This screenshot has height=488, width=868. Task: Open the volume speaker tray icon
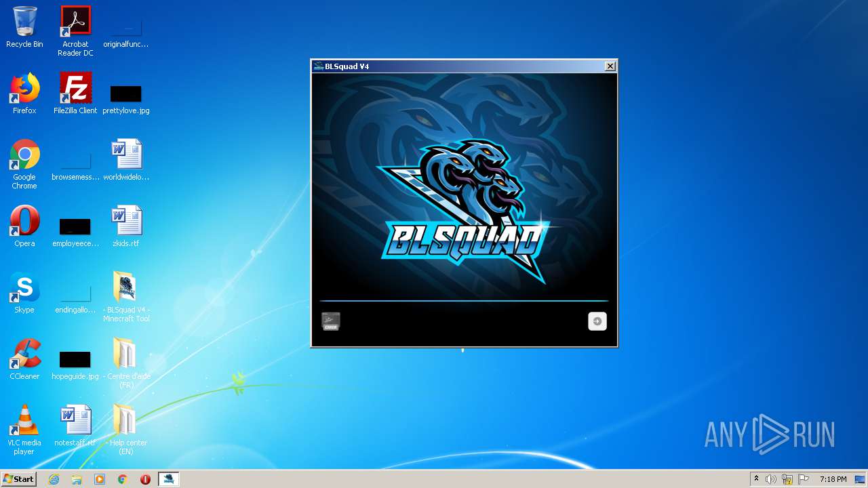[771, 479]
